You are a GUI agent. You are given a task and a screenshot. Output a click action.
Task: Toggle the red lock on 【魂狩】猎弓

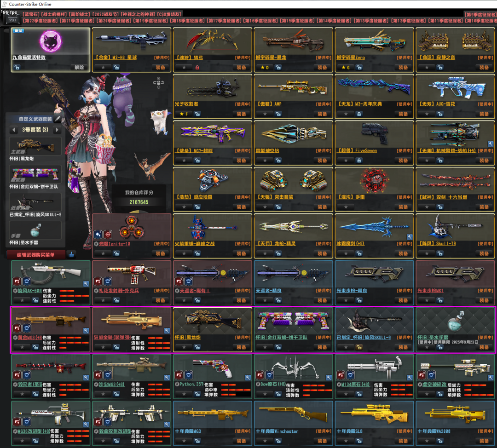pos(197,68)
